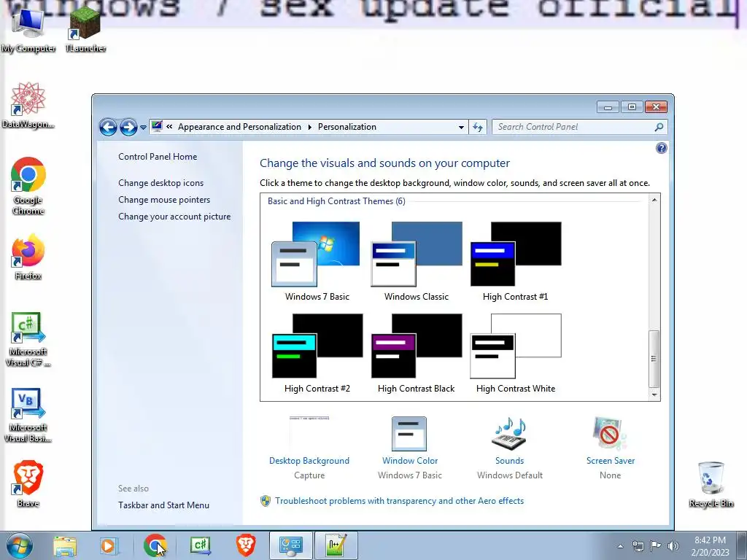Screen dimensions: 747x560
Task: Click the address bar refresh button
Action: click(477, 127)
